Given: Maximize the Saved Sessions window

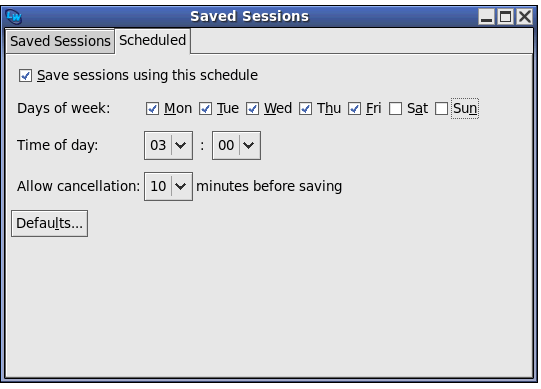Looking at the screenshot, I should tap(505, 17).
